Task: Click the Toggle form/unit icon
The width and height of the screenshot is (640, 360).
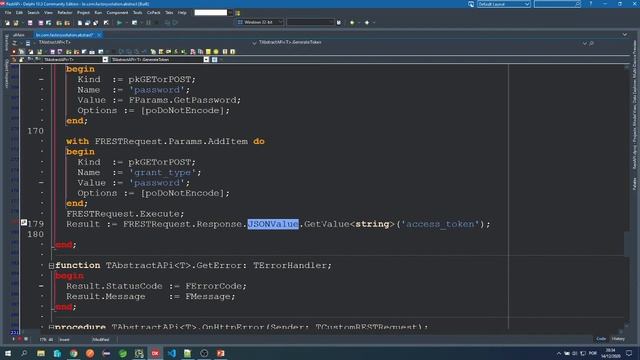Action: (x=96, y=23)
